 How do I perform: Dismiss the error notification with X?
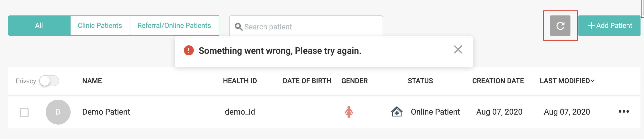click(x=458, y=50)
